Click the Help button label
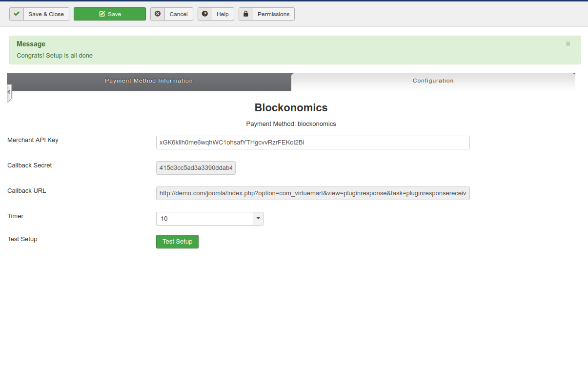 tap(223, 14)
